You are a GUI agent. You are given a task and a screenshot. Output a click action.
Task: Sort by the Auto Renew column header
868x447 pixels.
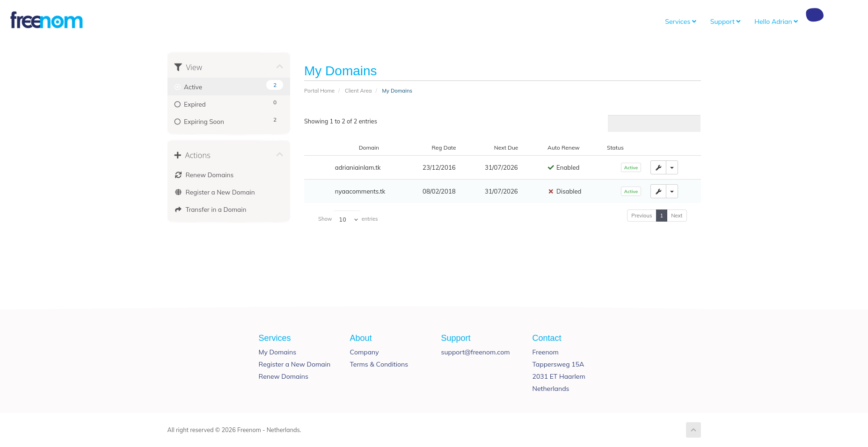tap(563, 148)
